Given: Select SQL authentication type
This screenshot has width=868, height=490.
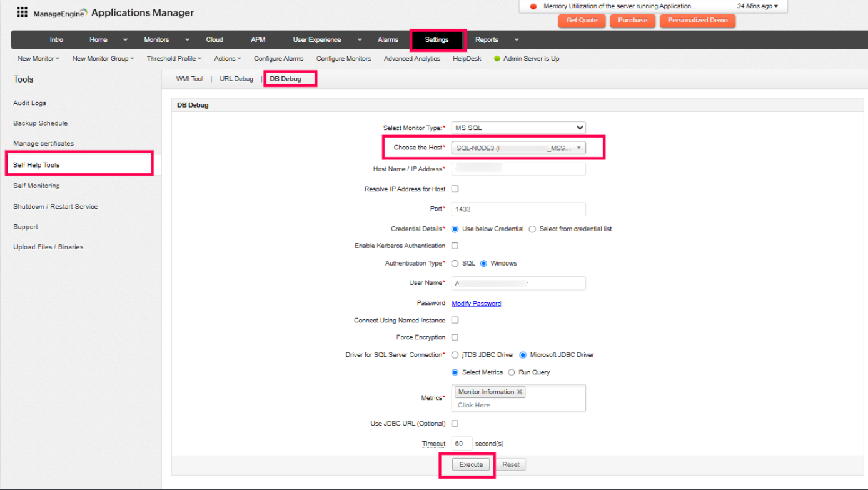Looking at the screenshot, I should tap(455, 264).
